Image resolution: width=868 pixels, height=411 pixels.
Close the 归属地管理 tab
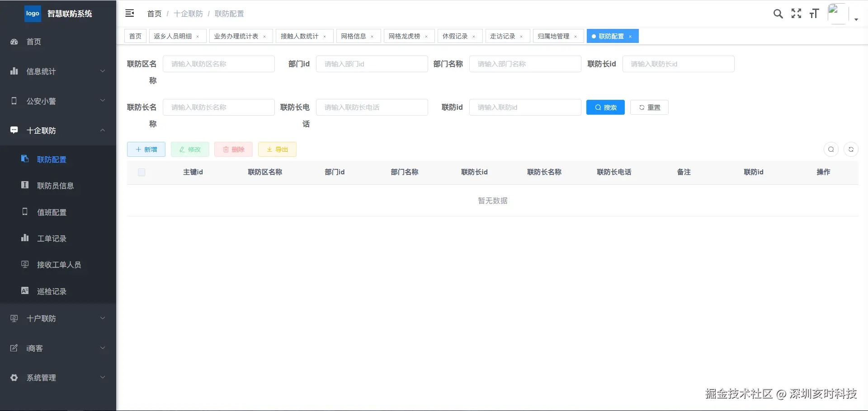576,37
